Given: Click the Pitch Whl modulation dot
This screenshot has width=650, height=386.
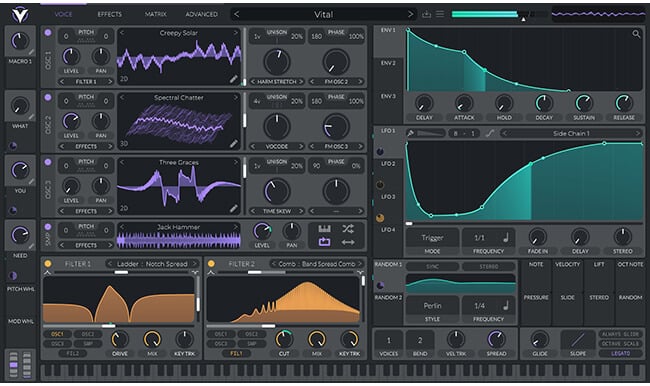Looking at the screenshot, I should coord(13,275).
